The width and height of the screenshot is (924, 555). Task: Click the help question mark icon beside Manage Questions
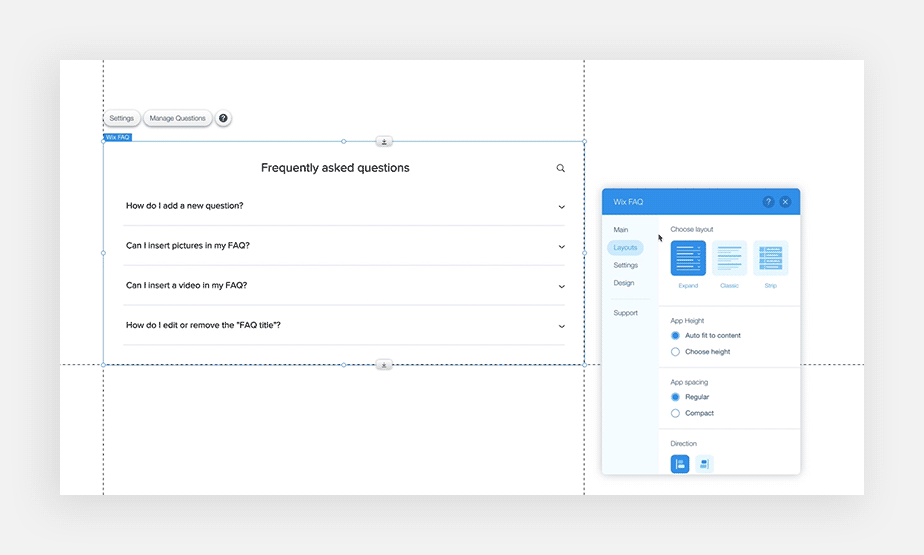[223, 118]
